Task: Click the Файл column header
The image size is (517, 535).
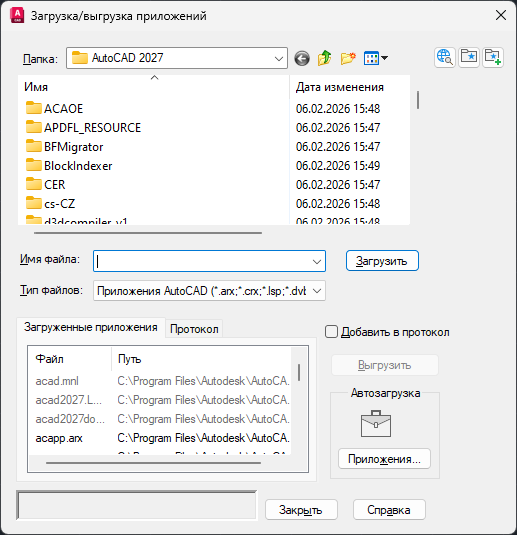Action: tap(70, 359)
